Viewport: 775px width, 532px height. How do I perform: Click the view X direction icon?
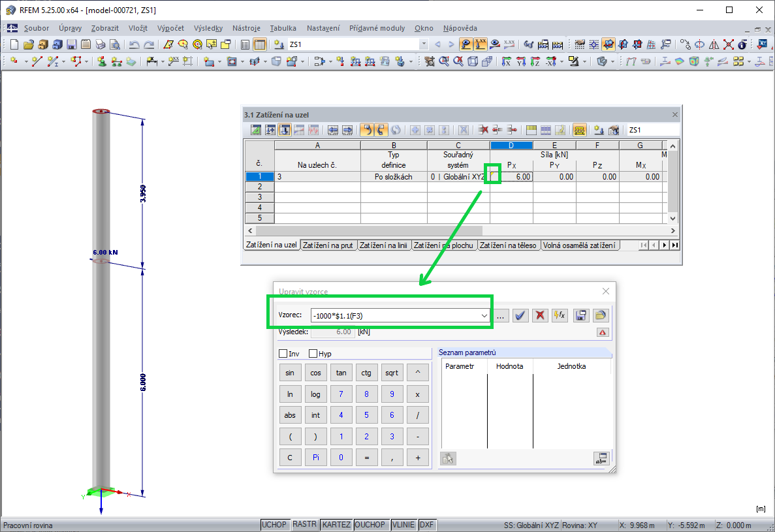click(506, 61)
